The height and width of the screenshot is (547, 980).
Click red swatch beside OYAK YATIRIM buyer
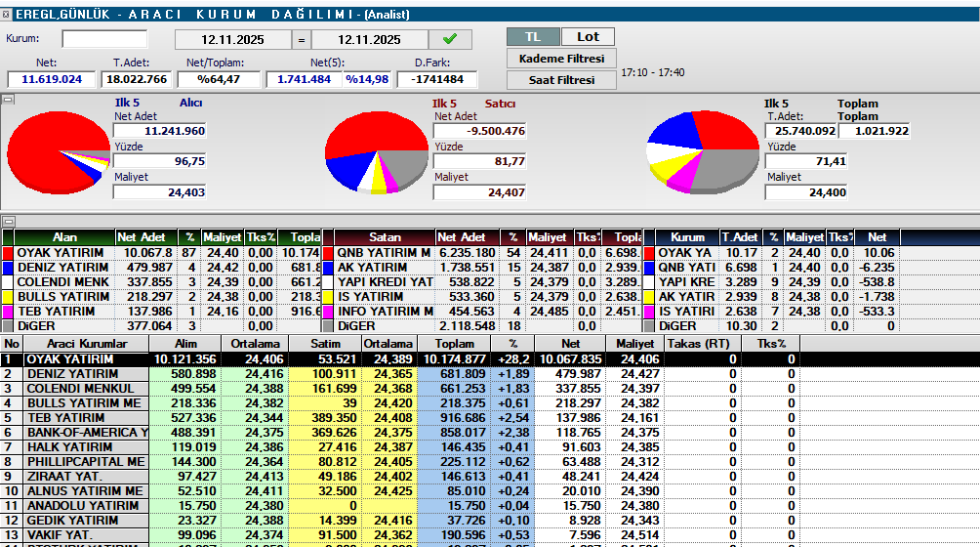pyautogui.click(x=9, y=253)
